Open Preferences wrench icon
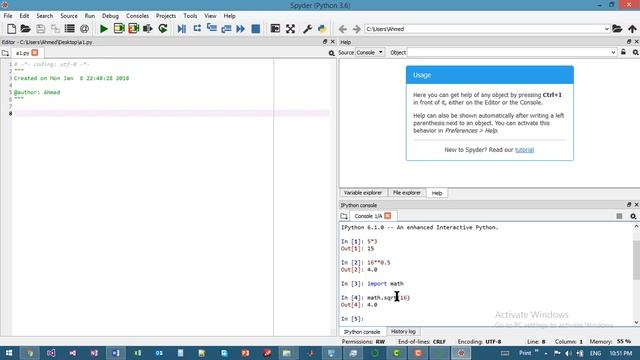This screenshot has height=360, width=640. 307,29
